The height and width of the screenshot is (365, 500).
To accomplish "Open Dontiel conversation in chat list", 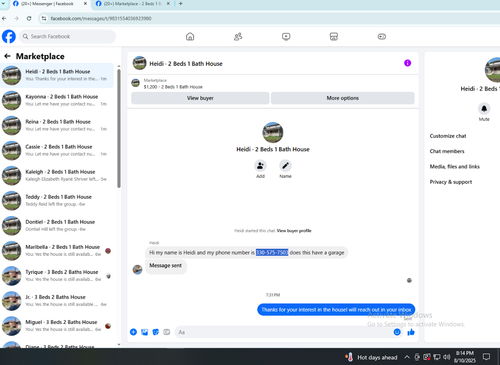I will pyautogui.click(x=57, y=226).
